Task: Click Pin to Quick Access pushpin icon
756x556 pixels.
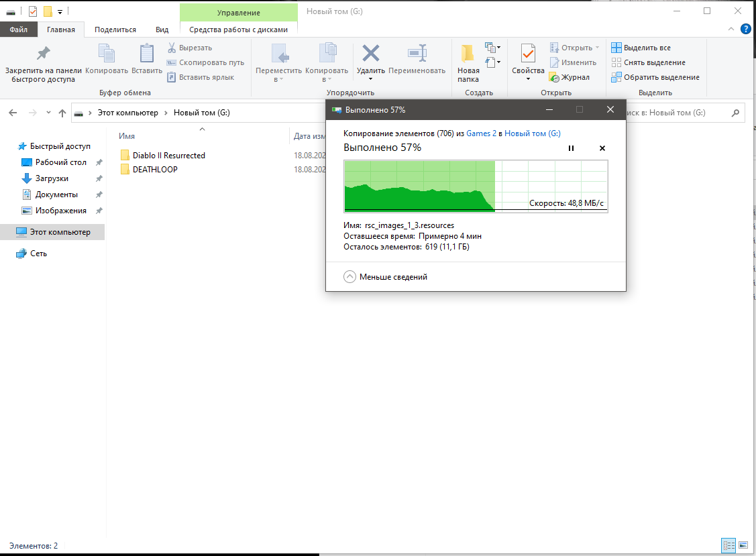Action: pos(44,54)
